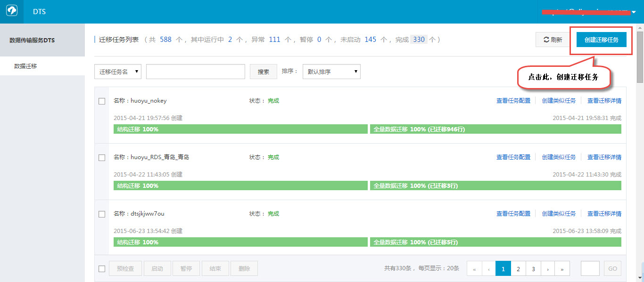The height and width of the screenshot is (282, 644).
Task: Open page 2 of the task list
Action: coord(518,269)
